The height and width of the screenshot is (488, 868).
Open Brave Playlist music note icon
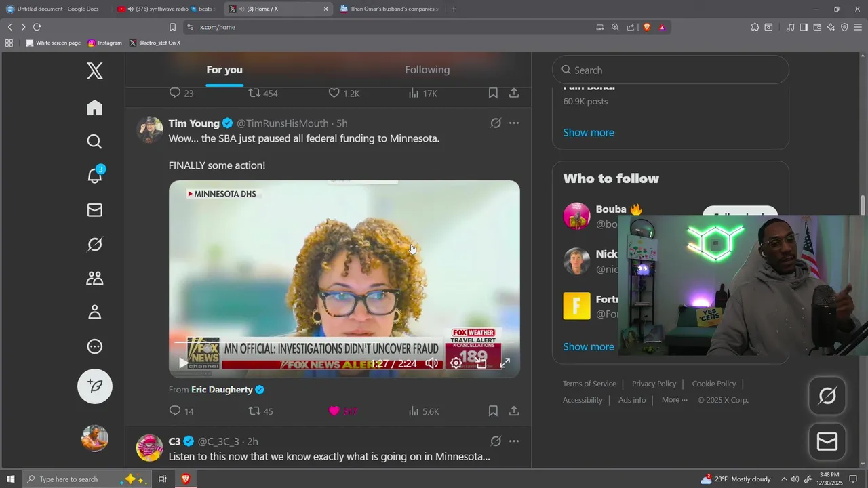(790, 27)
